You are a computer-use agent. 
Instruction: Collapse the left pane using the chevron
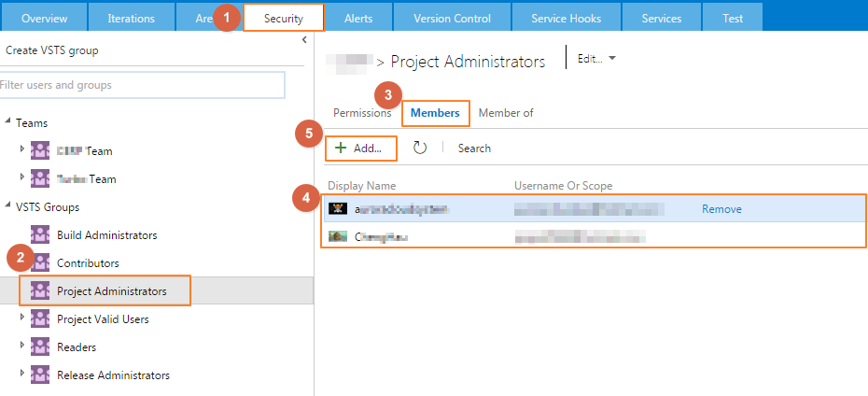click(x=304, y=40)
